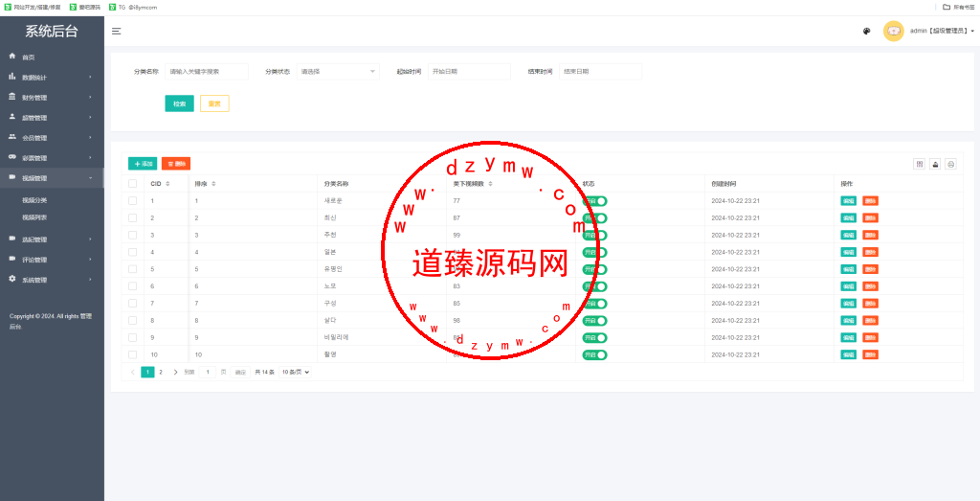The height and width of the screenshot is (501, 980).
Task: Click the page number jump input
Action: tap(208, 372)
